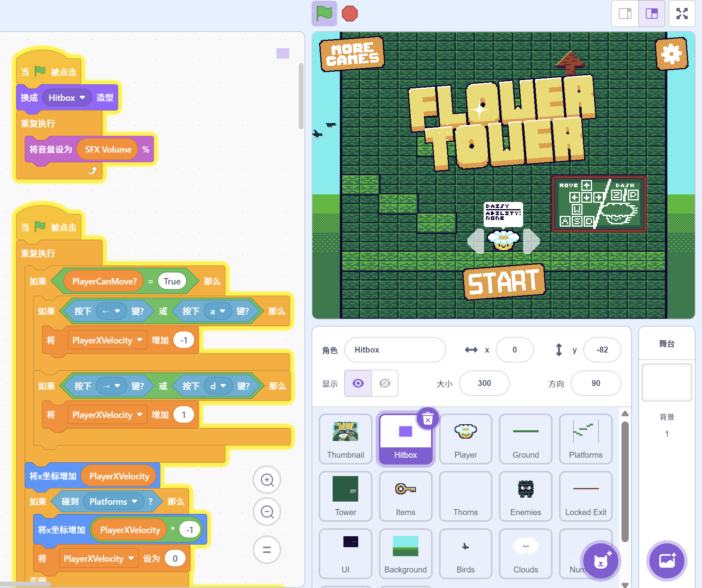702x588 pixels.
Task: Select the Clouds sprite
Action: tap(526, 554)
